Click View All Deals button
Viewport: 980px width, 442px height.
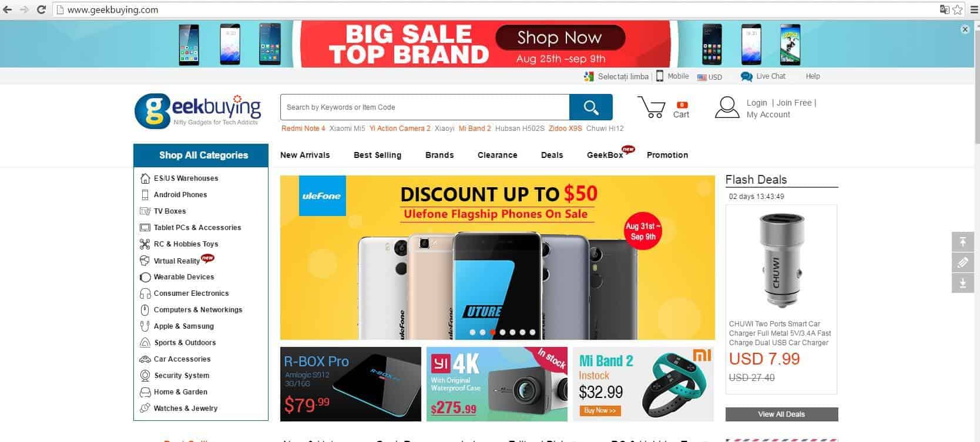coord(781,414)
